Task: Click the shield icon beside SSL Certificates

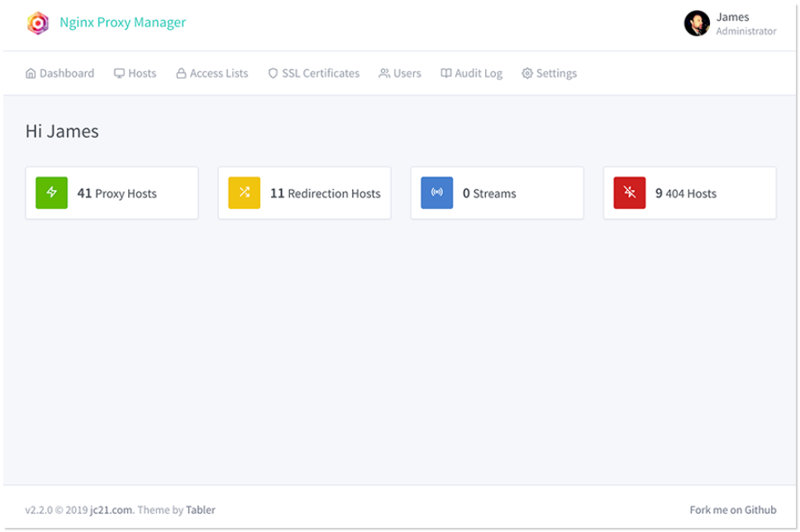Action: (273, 74)
